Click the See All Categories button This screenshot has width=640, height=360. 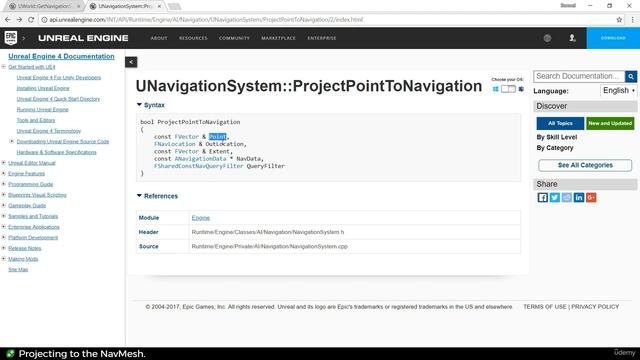click(585, 165)
